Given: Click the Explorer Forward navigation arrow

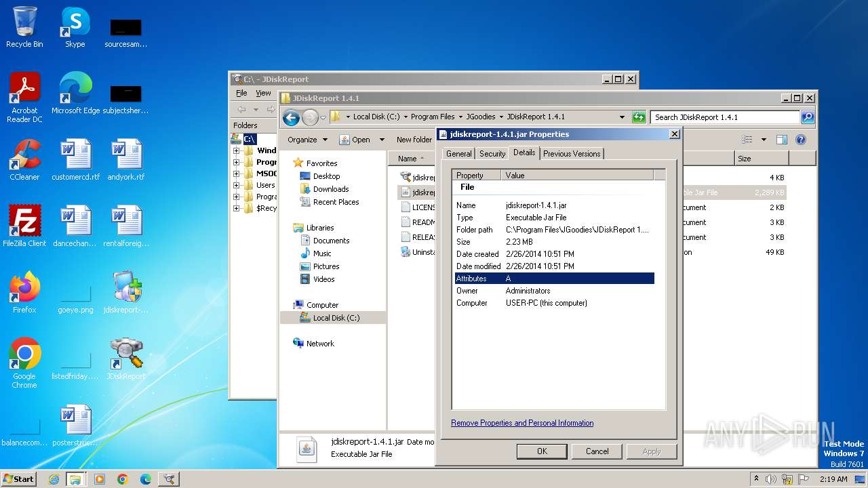Looking at the screenshot, I should (310, 117).
